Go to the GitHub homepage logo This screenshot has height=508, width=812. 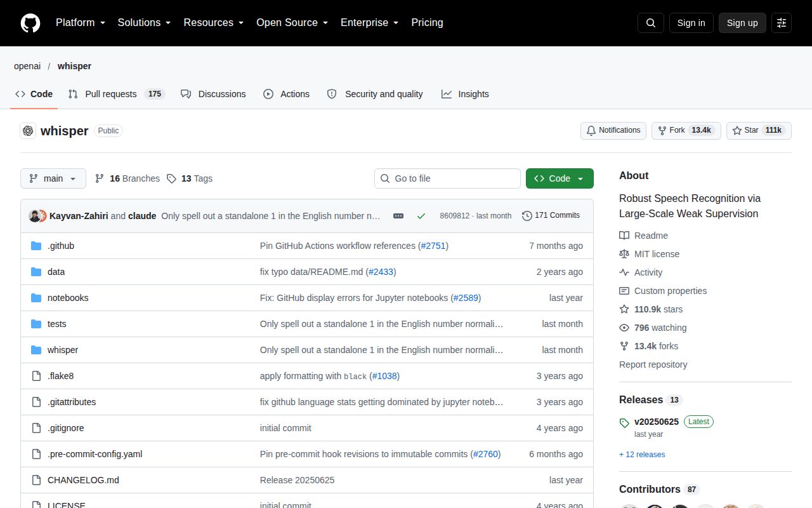coord(30,23)
